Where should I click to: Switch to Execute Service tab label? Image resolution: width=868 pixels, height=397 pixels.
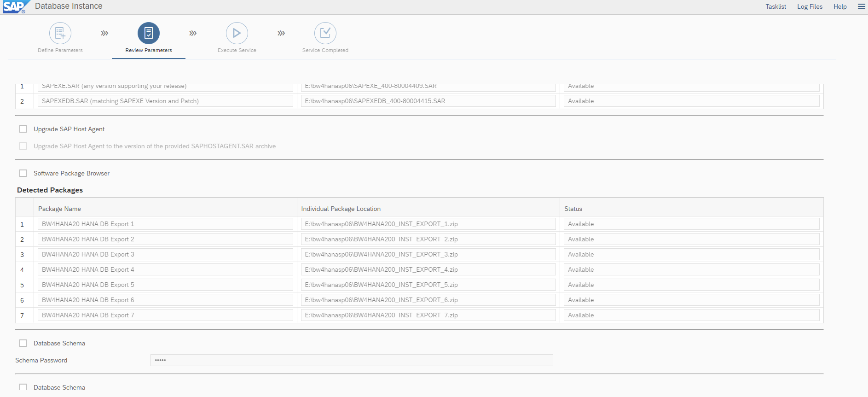click(237, 50)
